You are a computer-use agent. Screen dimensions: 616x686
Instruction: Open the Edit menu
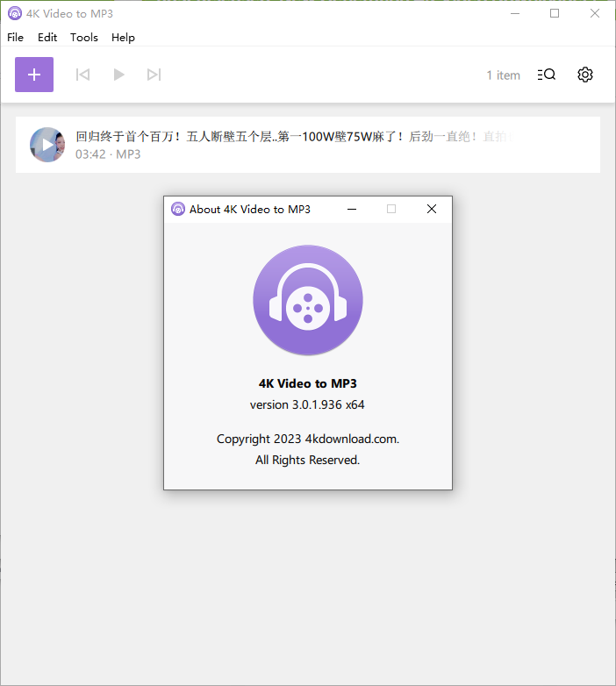[x=47, y=38]
